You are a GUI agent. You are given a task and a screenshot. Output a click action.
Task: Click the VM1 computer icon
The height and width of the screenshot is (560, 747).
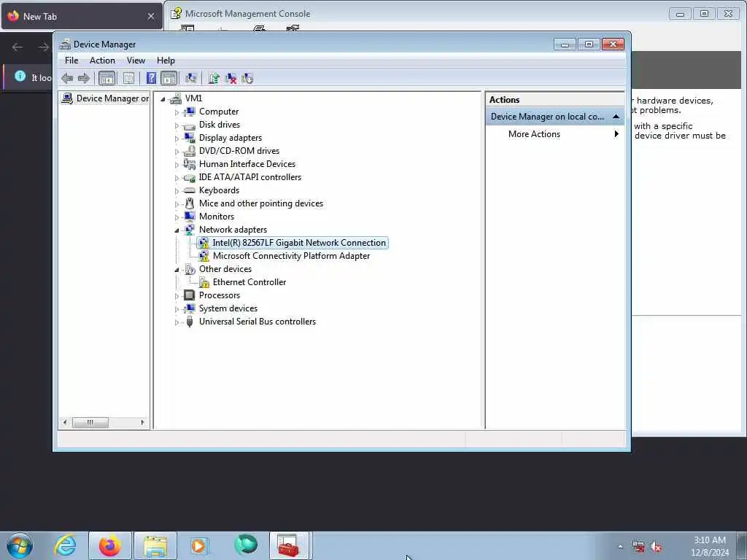pos(176,98)
